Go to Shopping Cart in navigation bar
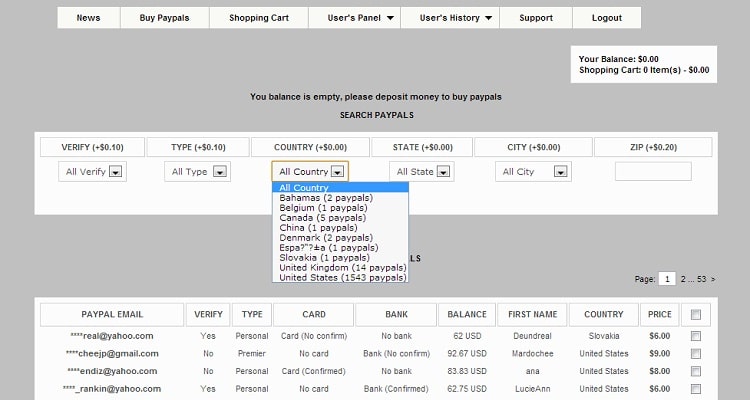The width and height of the screenshot is (750, 400). click(x=259, y=18)
